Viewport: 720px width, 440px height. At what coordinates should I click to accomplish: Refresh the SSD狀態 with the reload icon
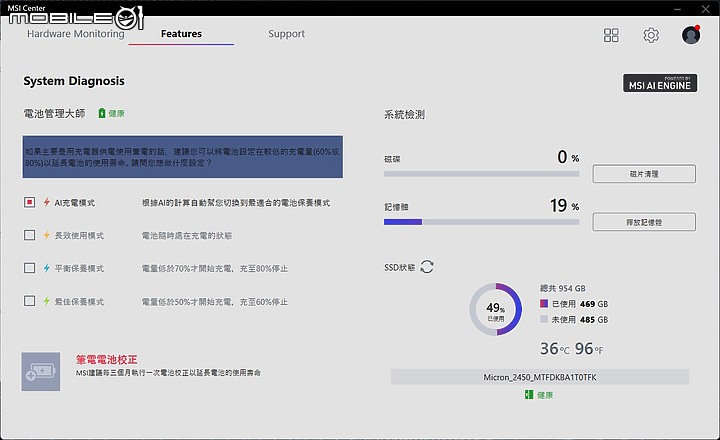click(x=427, y=267)
